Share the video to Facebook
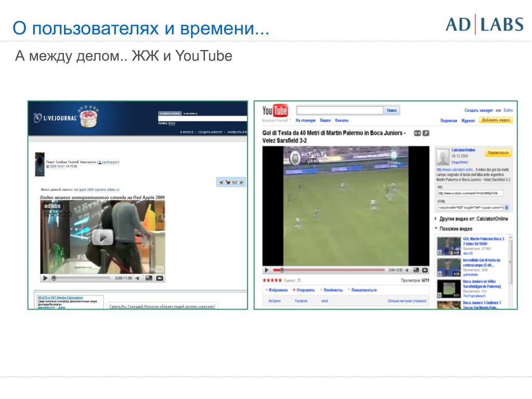The image size is (532, 399). click(x=301, y=301)
